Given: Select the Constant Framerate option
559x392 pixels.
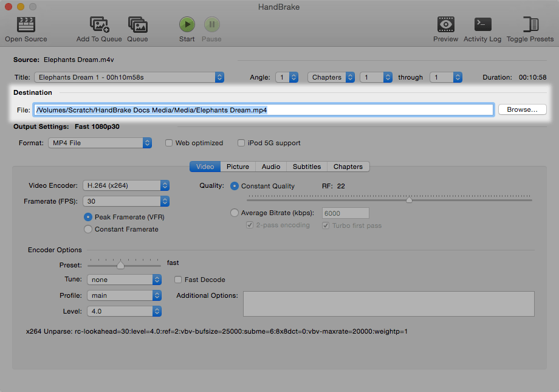Looking at the screenshot, I should point(89,229).
